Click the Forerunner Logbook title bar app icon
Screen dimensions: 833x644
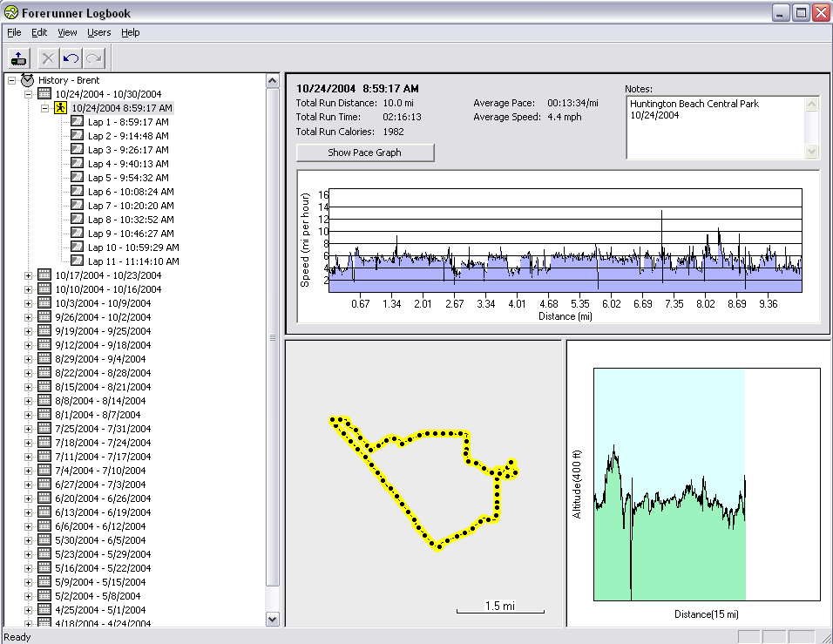point(10,13)
